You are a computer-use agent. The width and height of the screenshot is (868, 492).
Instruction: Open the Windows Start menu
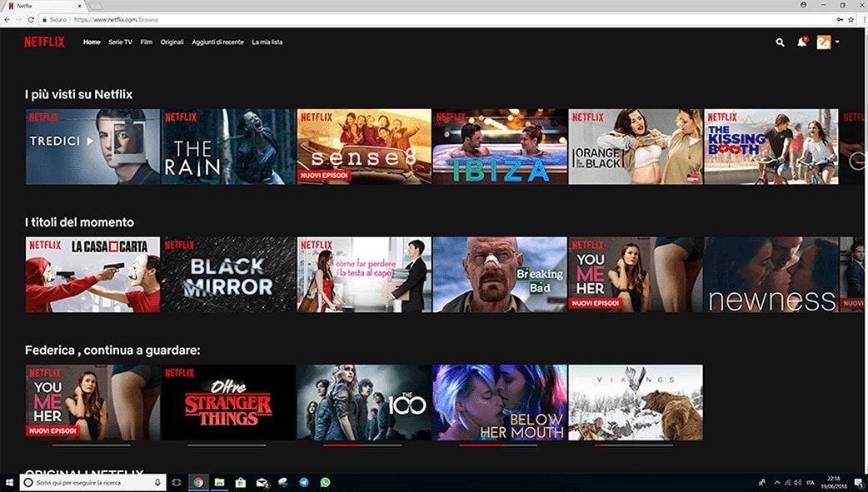pyautogui.click(x=9, y=483)
